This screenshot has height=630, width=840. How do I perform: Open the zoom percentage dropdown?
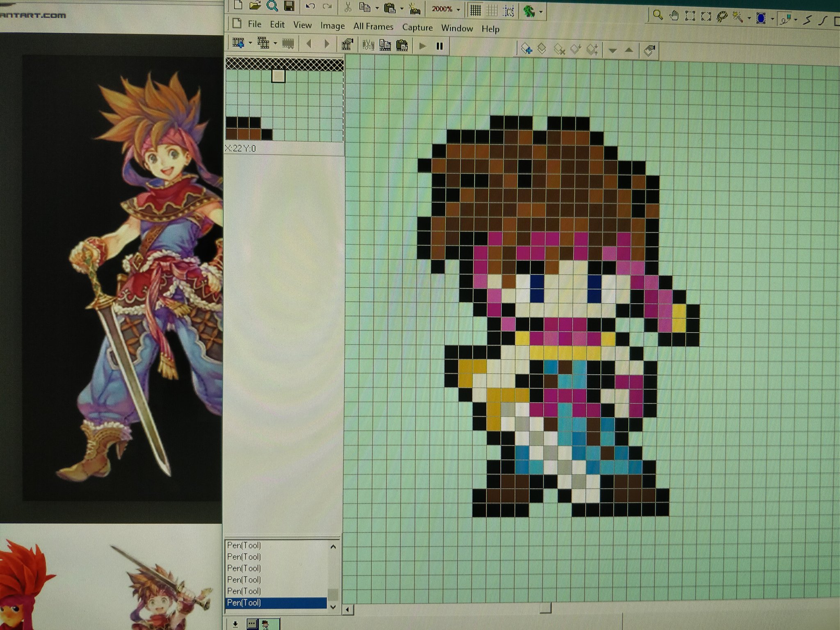pyautogui.click(x=458, y=9)
